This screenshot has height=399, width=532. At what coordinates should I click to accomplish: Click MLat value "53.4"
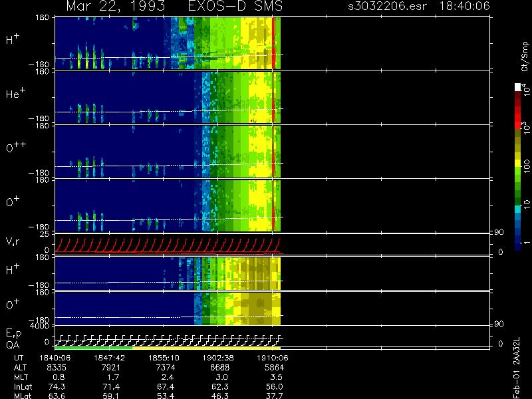pyautogui.click(x=166, y=396)
